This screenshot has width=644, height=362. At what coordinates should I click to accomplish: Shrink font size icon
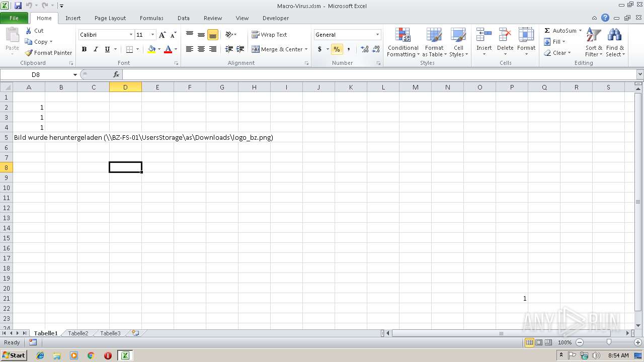[174, 35]
